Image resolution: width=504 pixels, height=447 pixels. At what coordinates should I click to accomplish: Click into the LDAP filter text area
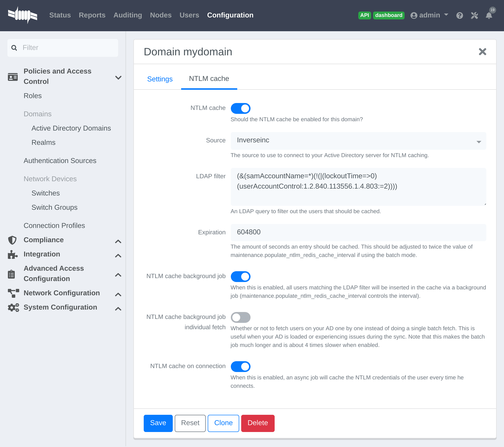click(358, 187)
